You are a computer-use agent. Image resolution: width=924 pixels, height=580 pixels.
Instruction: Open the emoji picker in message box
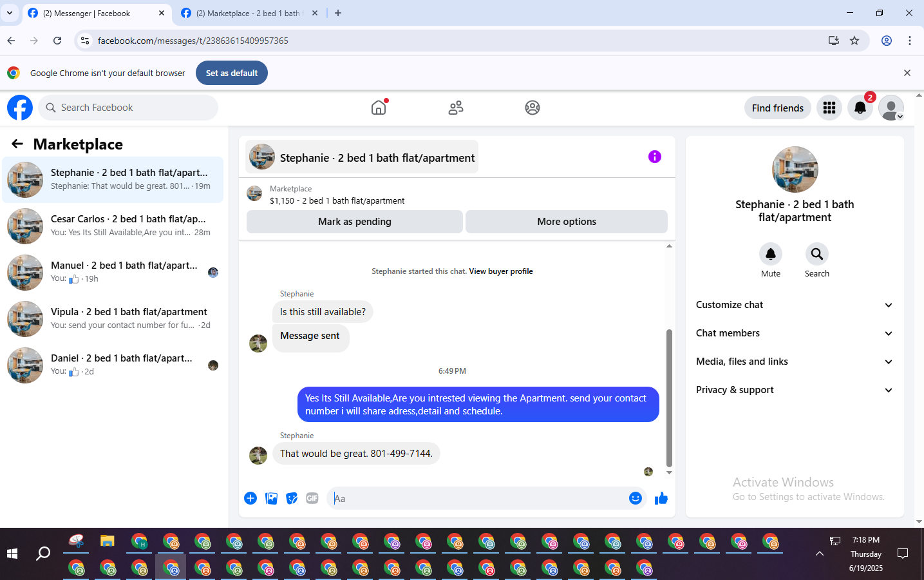(x=636, y=498)
